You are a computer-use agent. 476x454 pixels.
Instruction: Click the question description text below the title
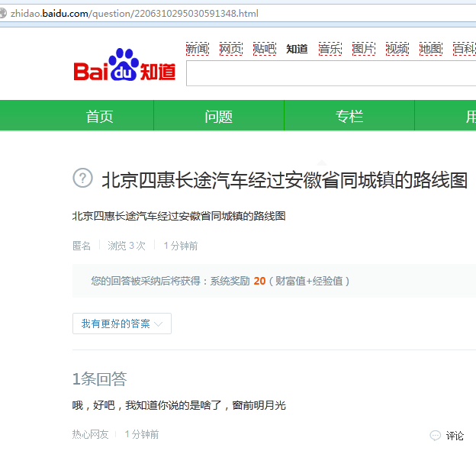(178, 216)
